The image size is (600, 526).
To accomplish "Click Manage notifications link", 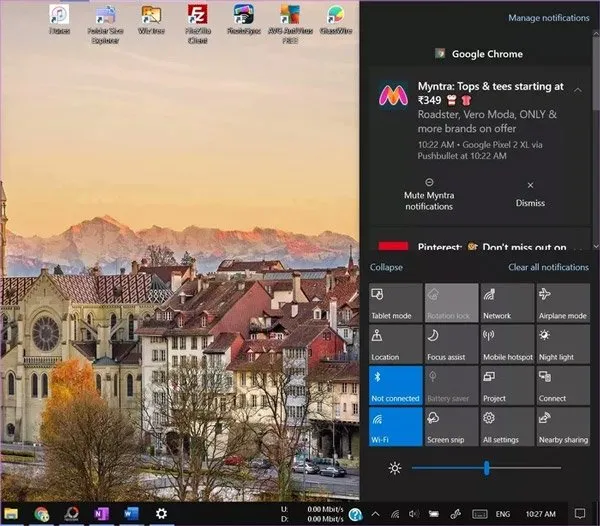I will (x=548, y=18).
